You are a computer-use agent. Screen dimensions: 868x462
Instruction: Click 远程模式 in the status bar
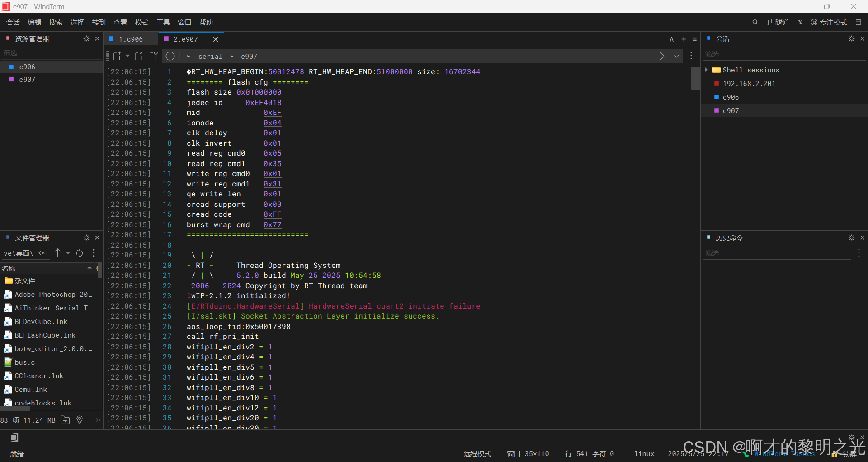pyautogui.click(x=477, y=453)
